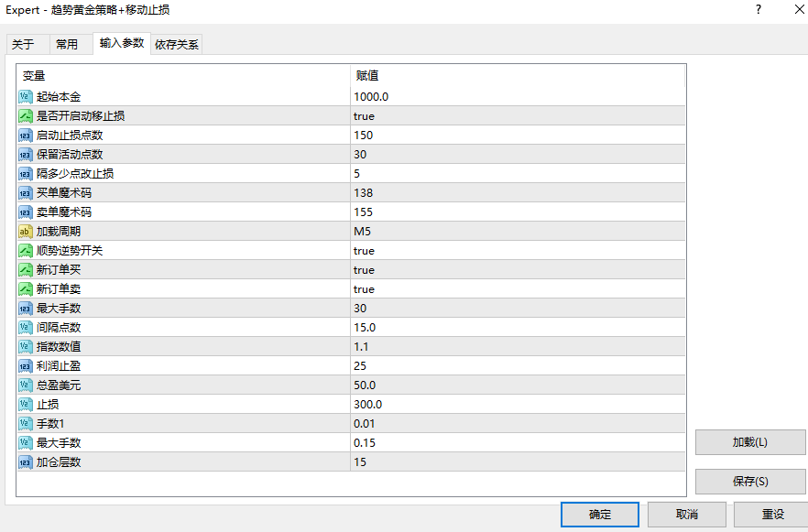Viewport: 808px width, 532px height.
Task: Select the 关于 tab
Action: tap(23, 44)
